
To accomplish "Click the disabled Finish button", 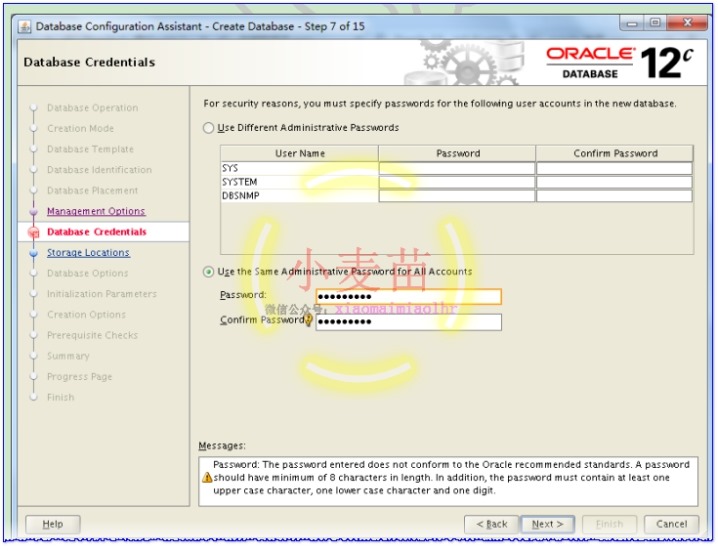I will (609, 524).
